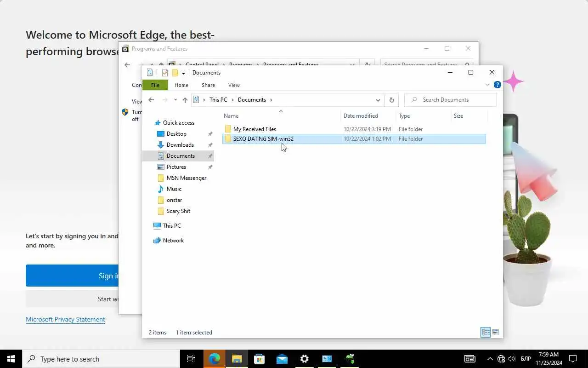Switch to Details view in status bar
588x368 pixels.
[486, 332]
